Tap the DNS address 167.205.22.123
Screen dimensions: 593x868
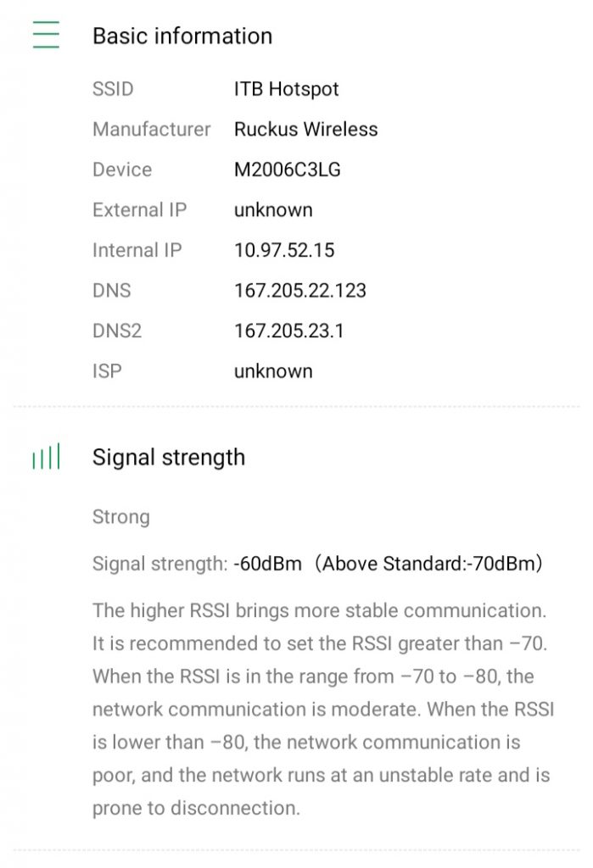(x=300, y=291)
